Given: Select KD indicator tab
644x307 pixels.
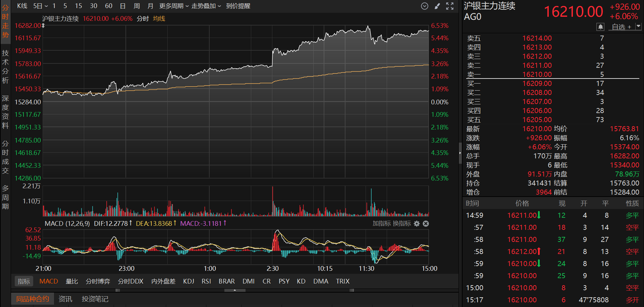Looking at the screenshot, I should coord(301,282).
